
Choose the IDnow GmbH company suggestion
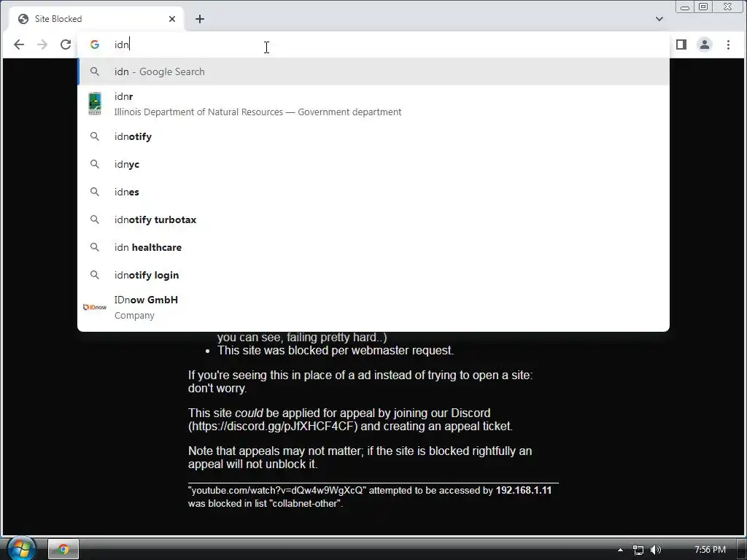(x=373, y=307)
